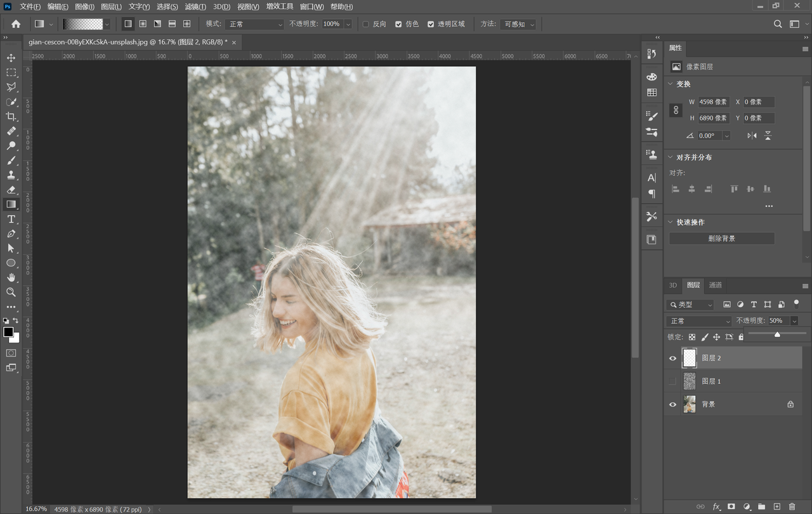The width and height of the screenshot is (812, 514).
Task: Open the 方法 dropdown set to 可感知
Action: pyautogui.click(x=518, y=24)
